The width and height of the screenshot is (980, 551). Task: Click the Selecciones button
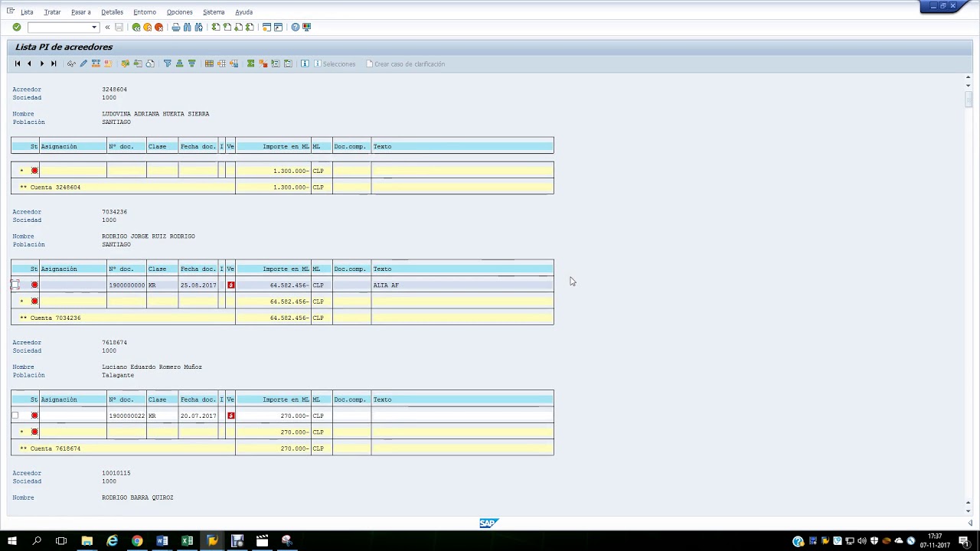(335, 64)
